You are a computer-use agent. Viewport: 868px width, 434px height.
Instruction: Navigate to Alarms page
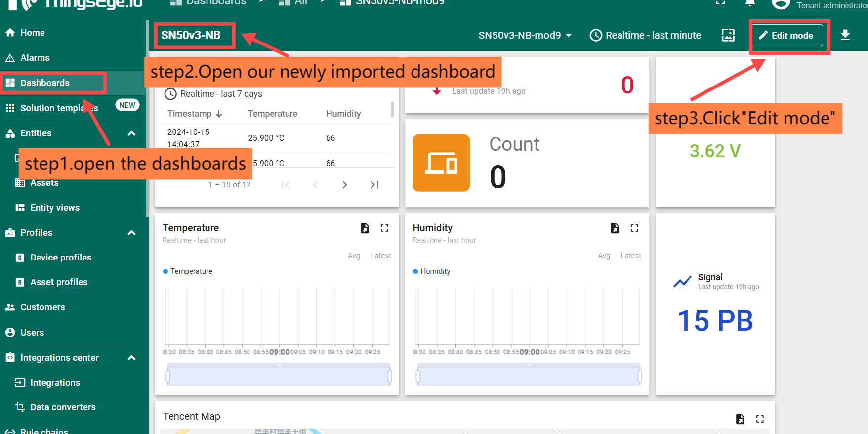(x=35, y=58)
